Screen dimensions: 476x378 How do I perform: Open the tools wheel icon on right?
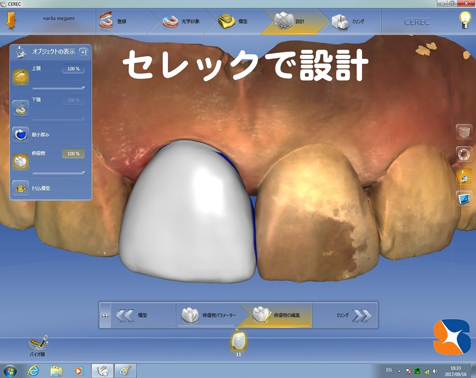click(x=464, y=154)
